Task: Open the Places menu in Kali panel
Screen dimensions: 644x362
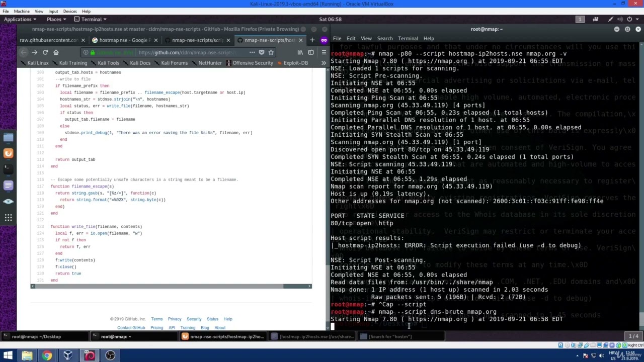Action: tap(56, 19)
